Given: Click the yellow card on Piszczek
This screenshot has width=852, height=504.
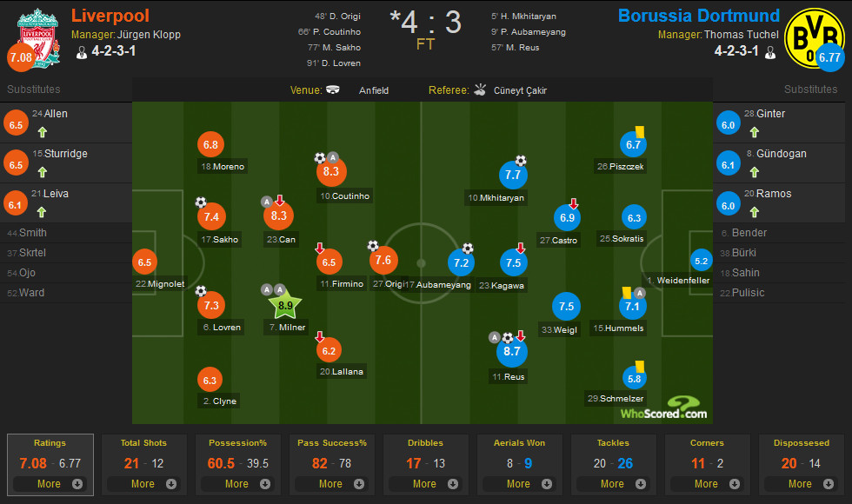Looking at the screenshot, I should [640, 132].
